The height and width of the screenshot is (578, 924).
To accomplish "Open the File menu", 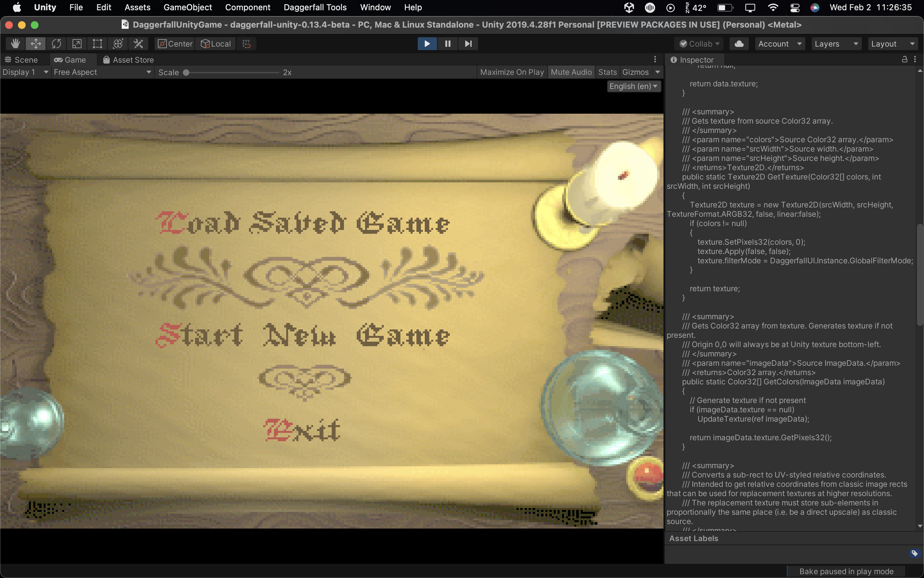I will point(76,7).
